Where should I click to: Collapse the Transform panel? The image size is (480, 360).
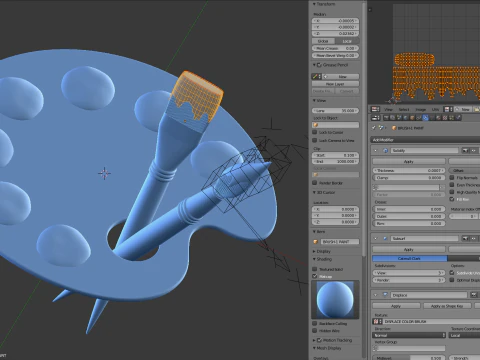314,4
